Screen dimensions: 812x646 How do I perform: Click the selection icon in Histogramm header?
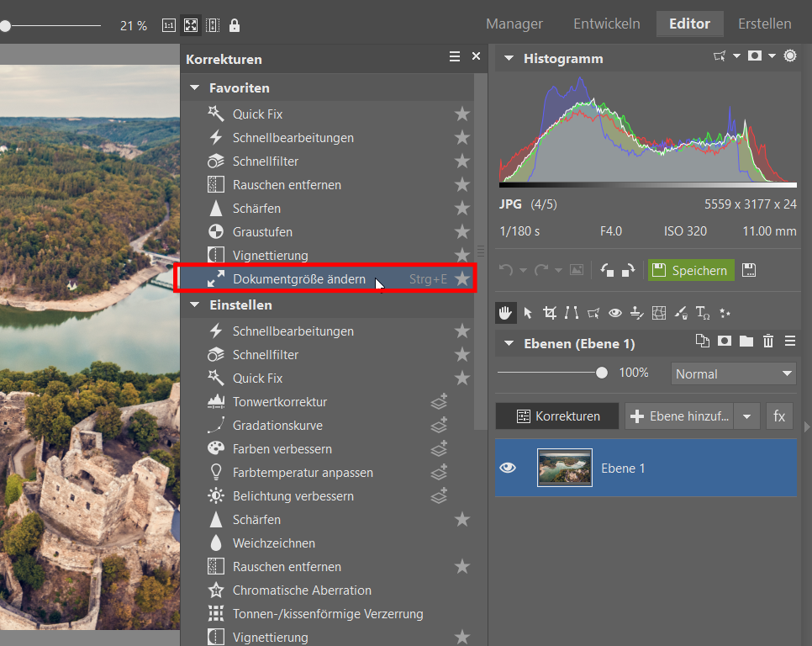[720, 56]
